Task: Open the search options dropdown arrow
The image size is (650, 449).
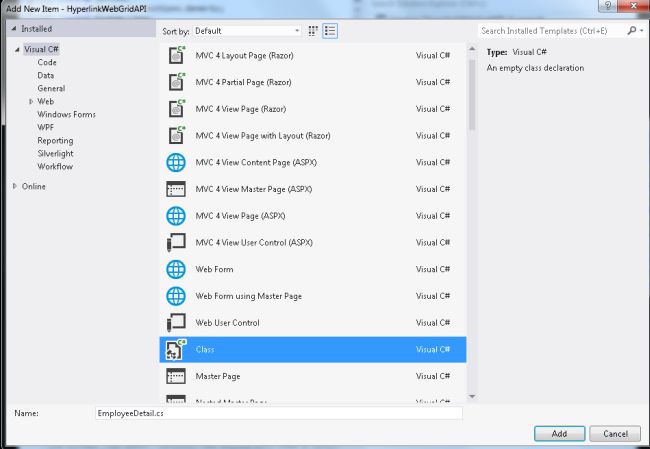Action: (x=642, y=30)
